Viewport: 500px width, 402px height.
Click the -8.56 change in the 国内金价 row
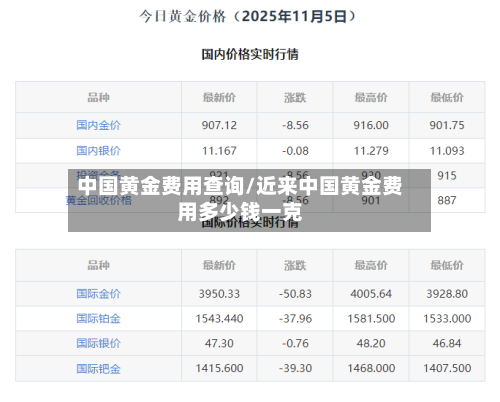pos(295,125)
